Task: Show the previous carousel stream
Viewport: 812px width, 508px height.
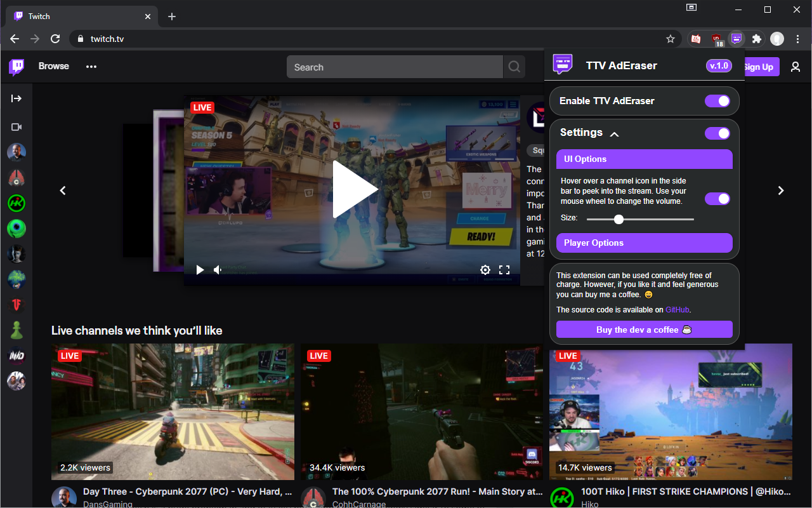Action: pyautogui.click(x=63, y=190)
